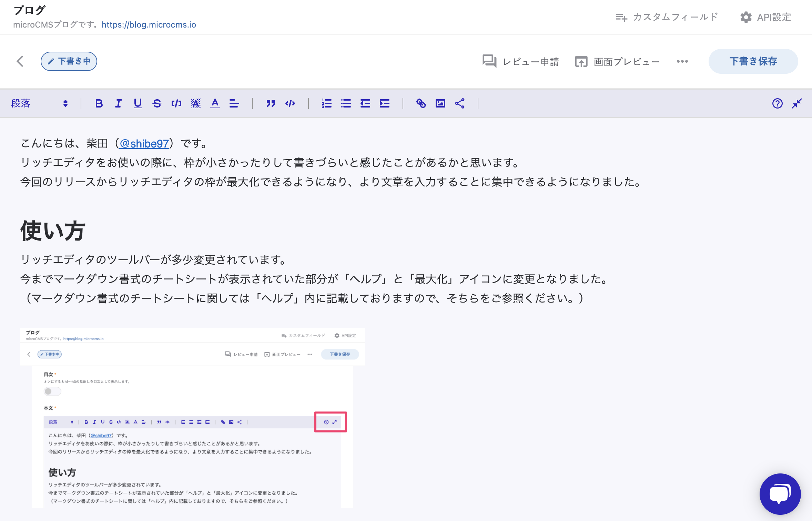812x521 pixels.
Task: Place cursor in line starting 今回のリリースから
Action: pos(331,182)
